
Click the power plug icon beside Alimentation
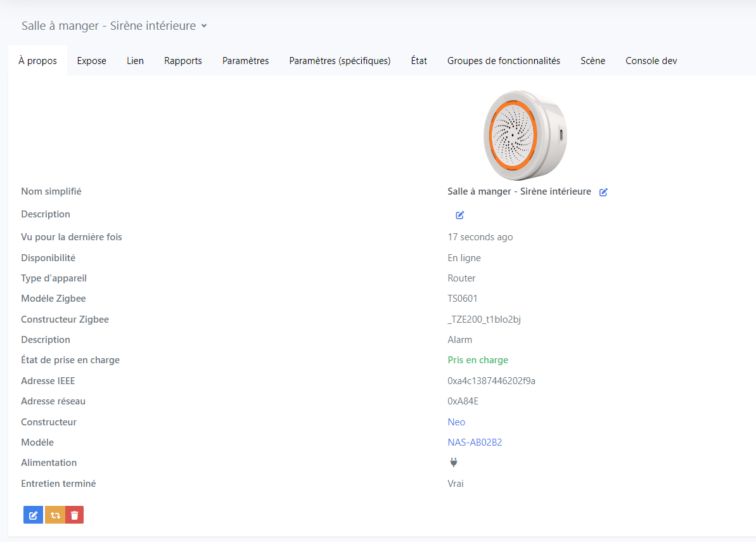[x=454, y=463]
